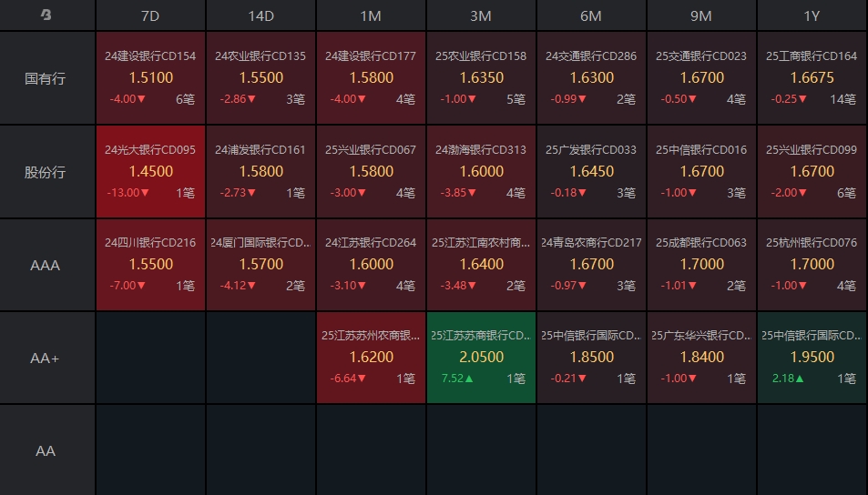Click the logo icon in the header corner
868x495 pixels.
point(46,15)
